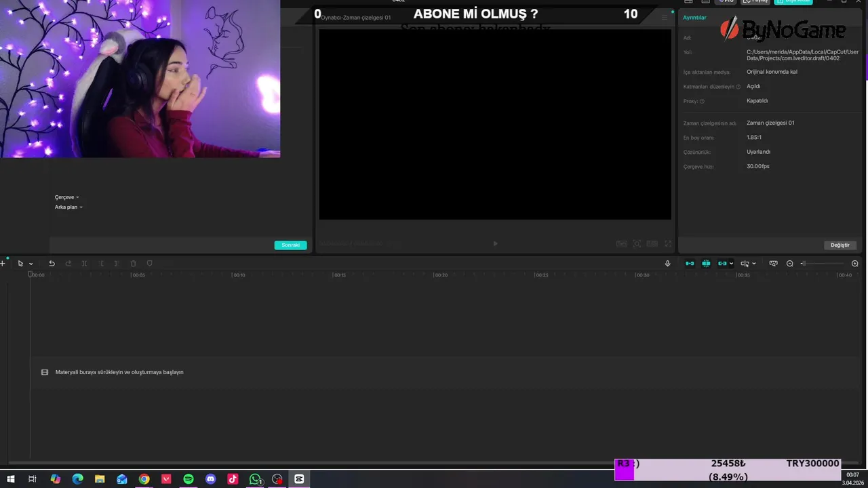Open the preview axis dropdown arrow
The width and height of the screenshot is (868, 488).
[754, 264]
